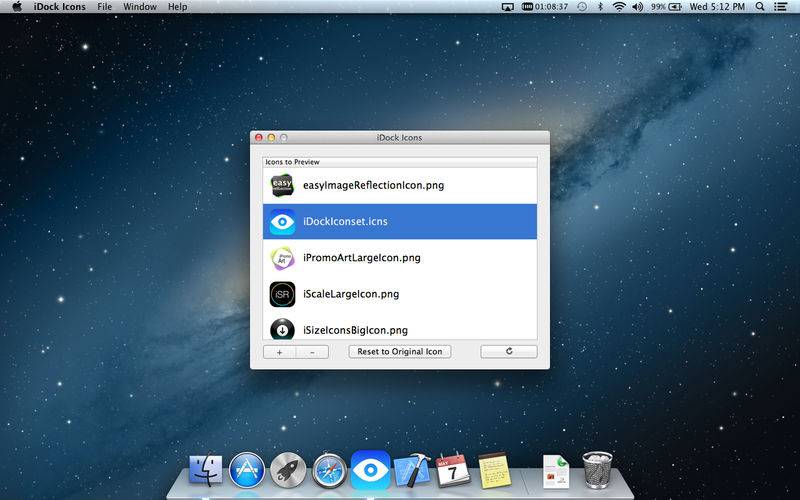Minimize the iDock Icons window
The width and height of the screenshot is (800, 500).
pyautogui.click(x=271, y=138)
